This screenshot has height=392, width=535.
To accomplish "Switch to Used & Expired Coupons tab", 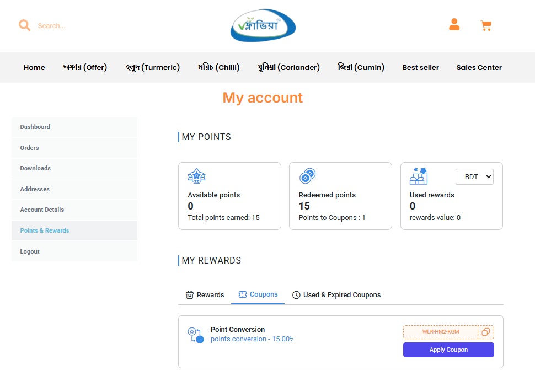I will (x=336, y=295).
